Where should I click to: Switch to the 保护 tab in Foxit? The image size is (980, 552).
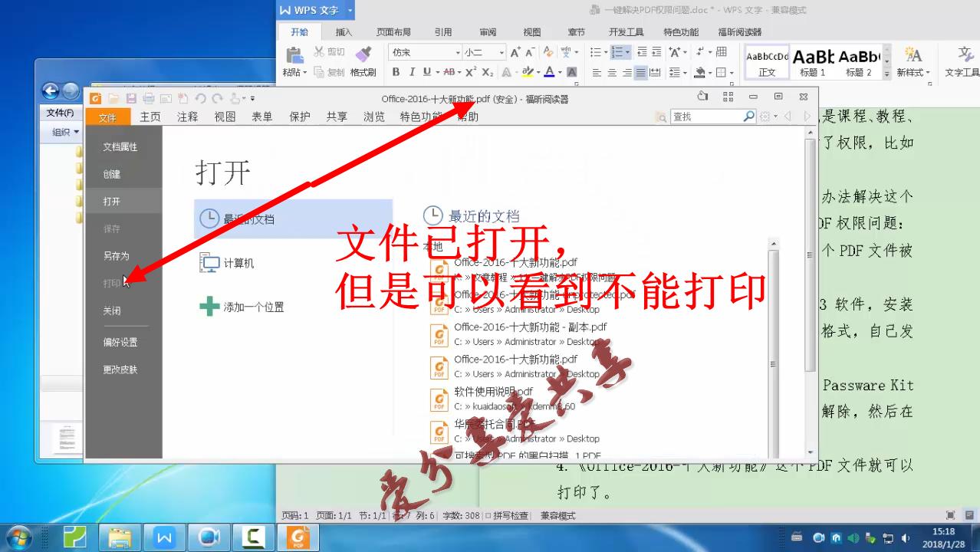pos(300,117)
